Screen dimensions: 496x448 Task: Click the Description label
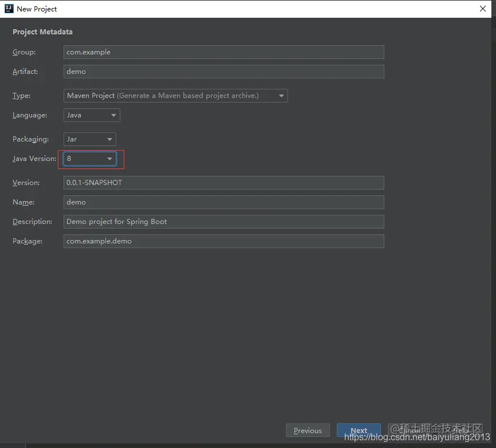pyautogui.click(x=32, y=222)
